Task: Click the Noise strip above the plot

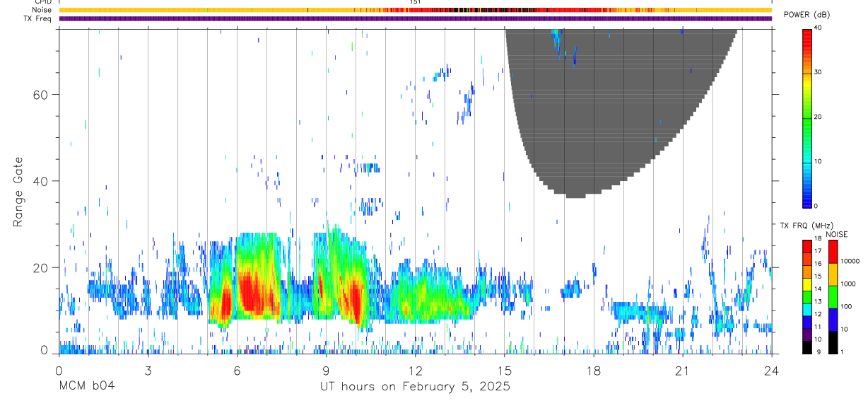Action: point(416,10)
